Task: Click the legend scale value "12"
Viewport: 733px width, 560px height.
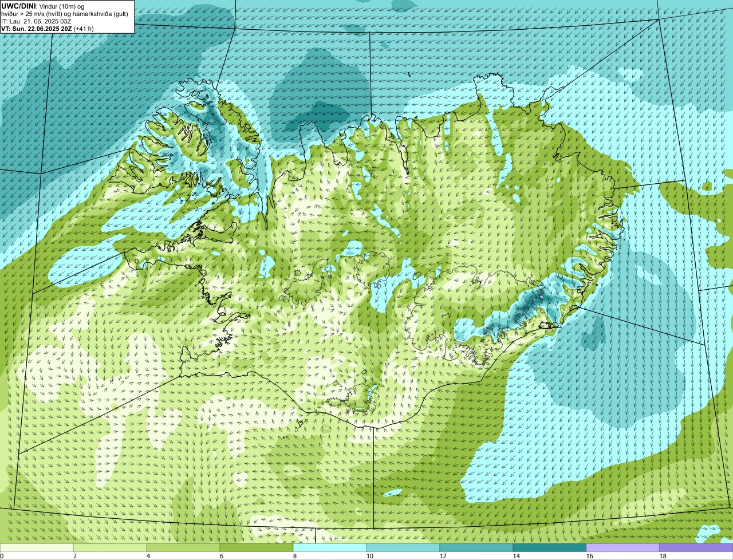Action: (443, 556)
